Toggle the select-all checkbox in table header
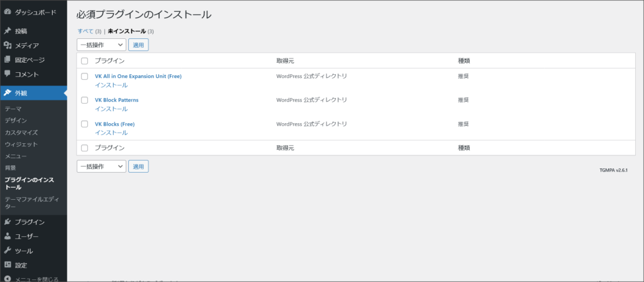Screen dimensions: 644x282 [x=84, y=61]
